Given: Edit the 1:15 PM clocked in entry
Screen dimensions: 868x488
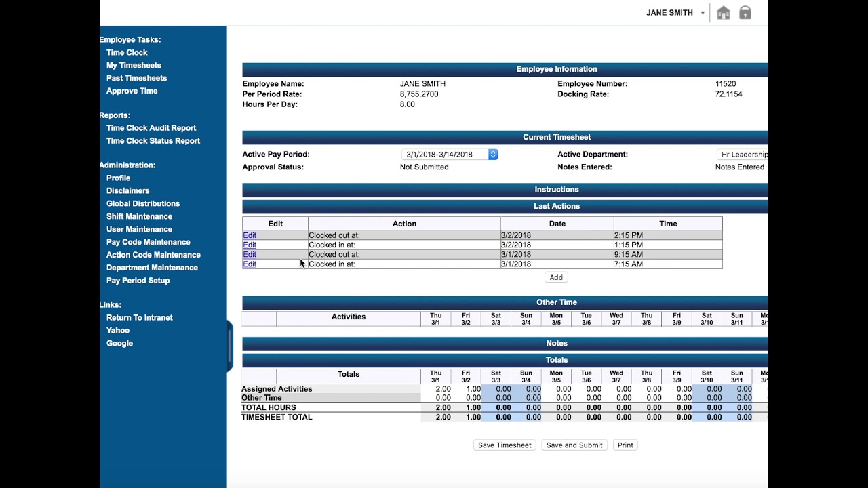Looking at the screenshot, I should coord(250,245).
